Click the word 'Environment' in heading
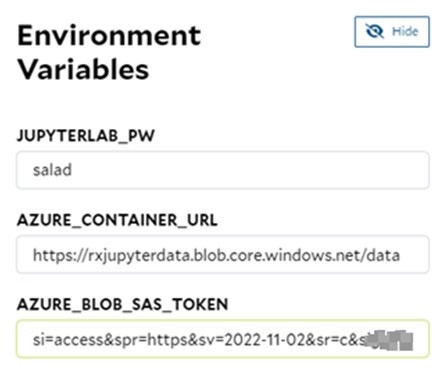440x368 pixels. point(109,35)
